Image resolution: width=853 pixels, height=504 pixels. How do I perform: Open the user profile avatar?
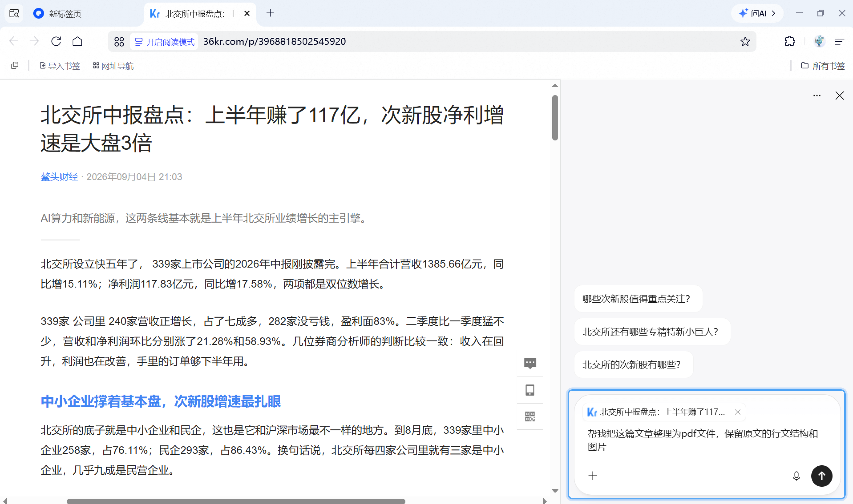coord(819,41)
